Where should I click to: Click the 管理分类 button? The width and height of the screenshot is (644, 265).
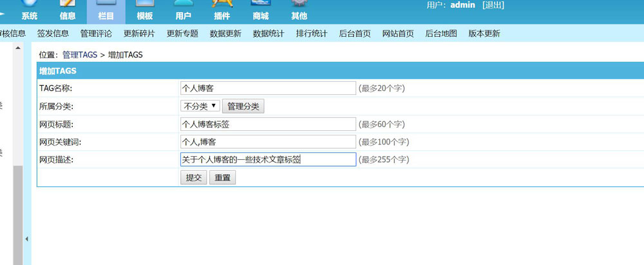(x=243, y=106)
